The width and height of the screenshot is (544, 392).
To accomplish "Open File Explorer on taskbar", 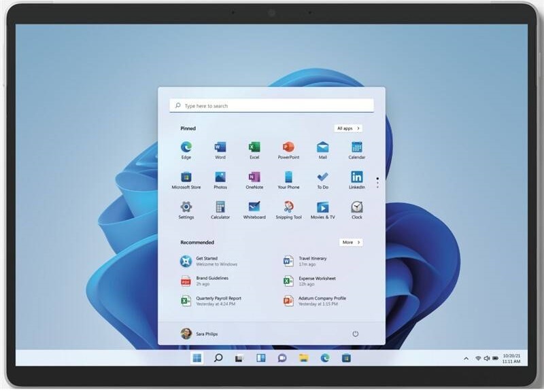I will pos(303,358).
